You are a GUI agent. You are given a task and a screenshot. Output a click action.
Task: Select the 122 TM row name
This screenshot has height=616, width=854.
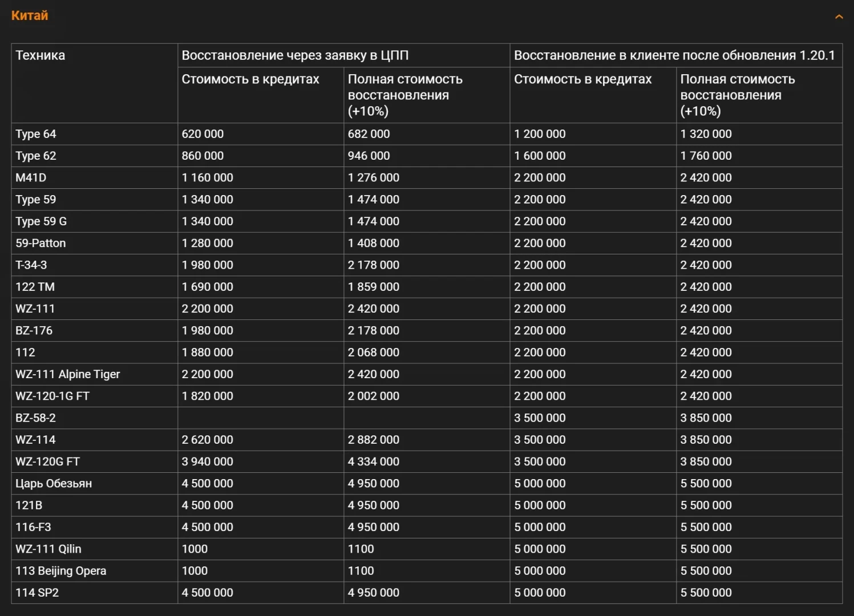35,287
